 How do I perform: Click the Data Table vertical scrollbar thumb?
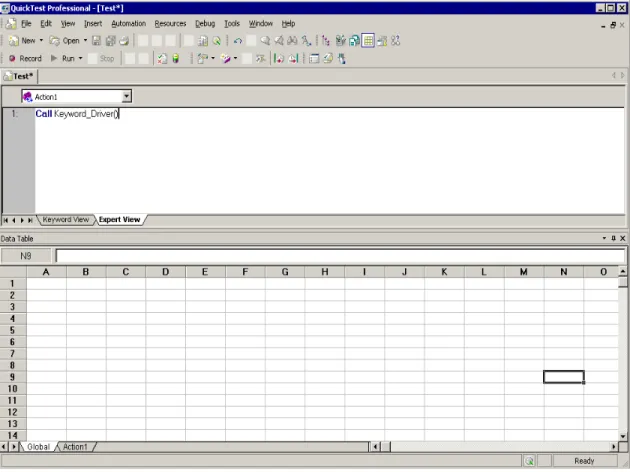623,282
